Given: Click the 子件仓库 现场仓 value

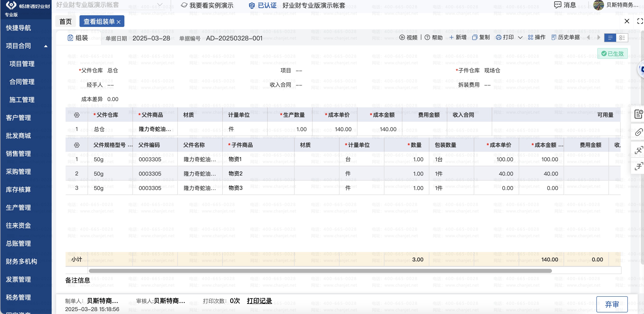Looking at the screenshot, I should pos(492,71).
